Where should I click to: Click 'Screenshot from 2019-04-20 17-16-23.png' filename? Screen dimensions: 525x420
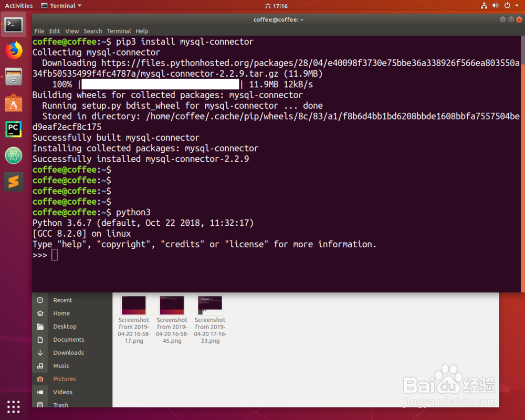click(x=210, y=330)
